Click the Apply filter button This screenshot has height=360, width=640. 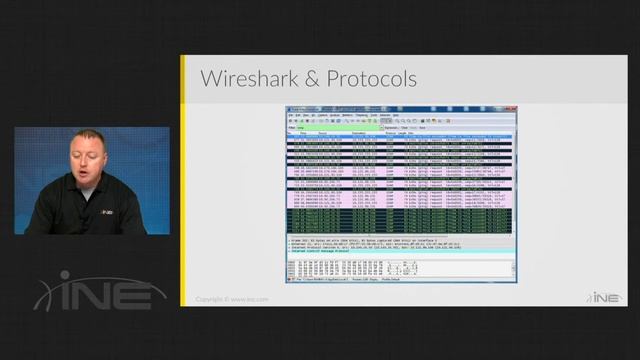(413, 128)
